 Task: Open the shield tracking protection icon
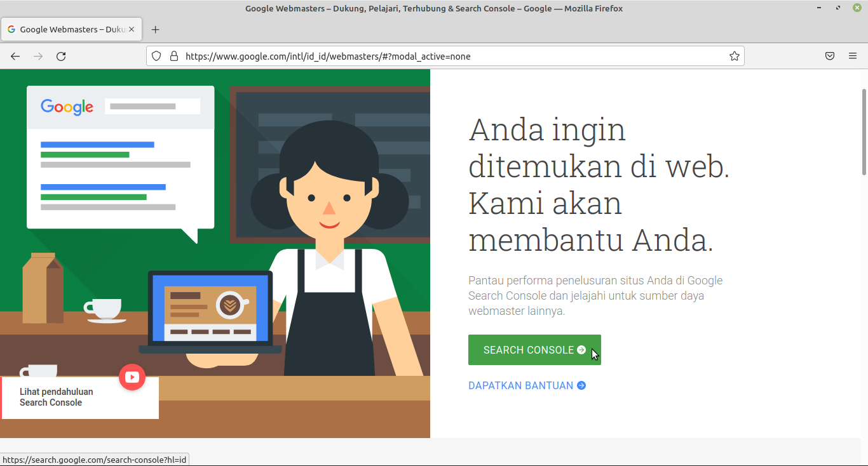point(156,56)
